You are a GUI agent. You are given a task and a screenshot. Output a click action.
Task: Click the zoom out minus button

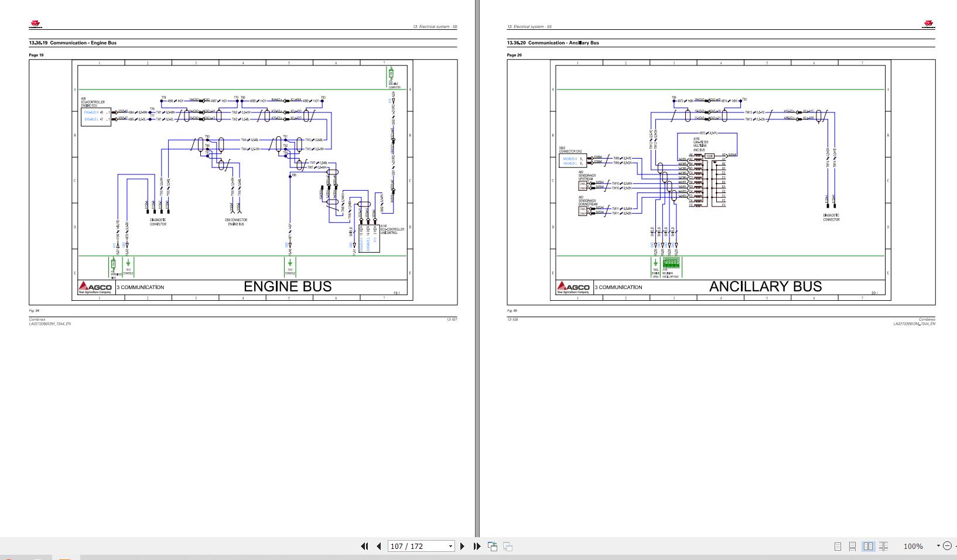947,546
